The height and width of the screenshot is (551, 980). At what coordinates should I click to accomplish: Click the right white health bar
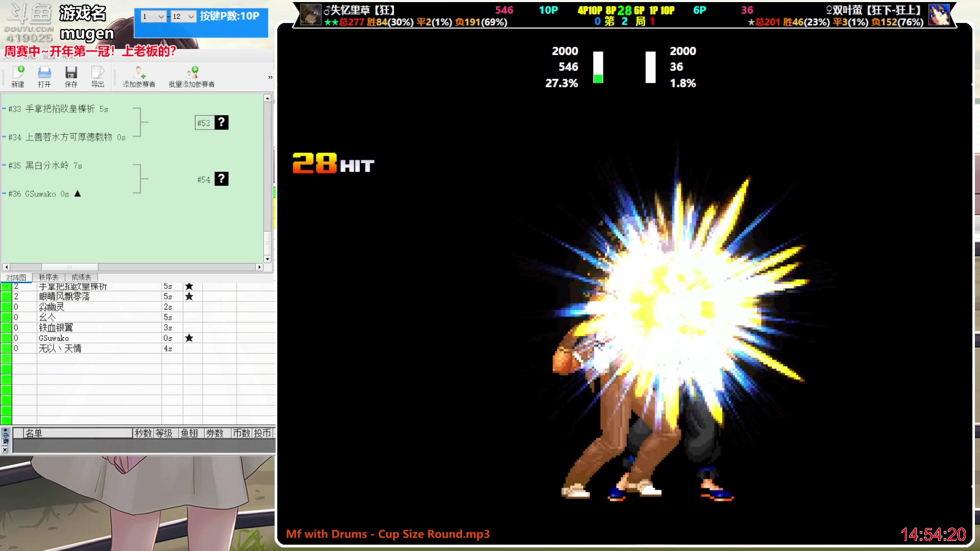tap(650, 67)
